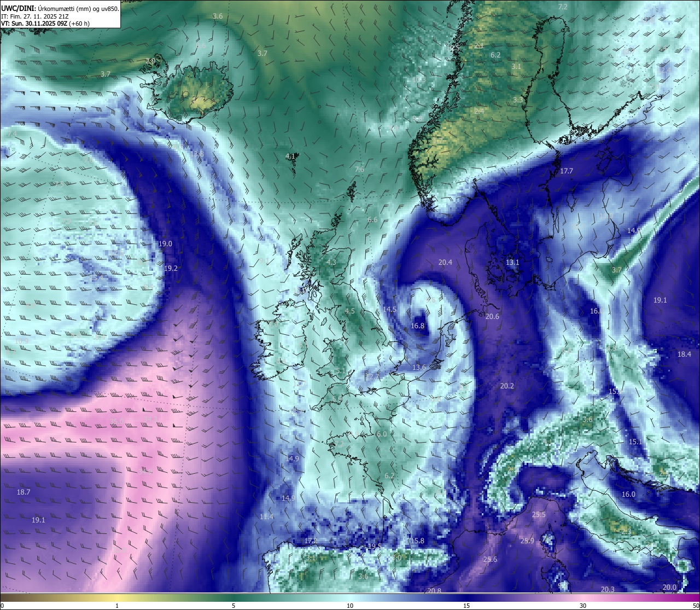Click the 0 tick label on the scale
The image size is (700, 610).
click(2, 606)
